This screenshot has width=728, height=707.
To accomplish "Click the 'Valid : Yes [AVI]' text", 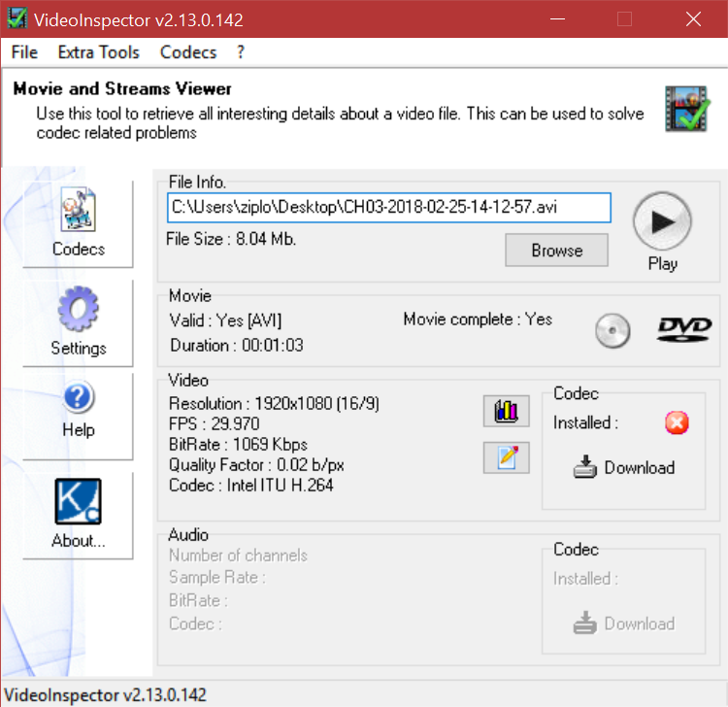I will (225, 320).
